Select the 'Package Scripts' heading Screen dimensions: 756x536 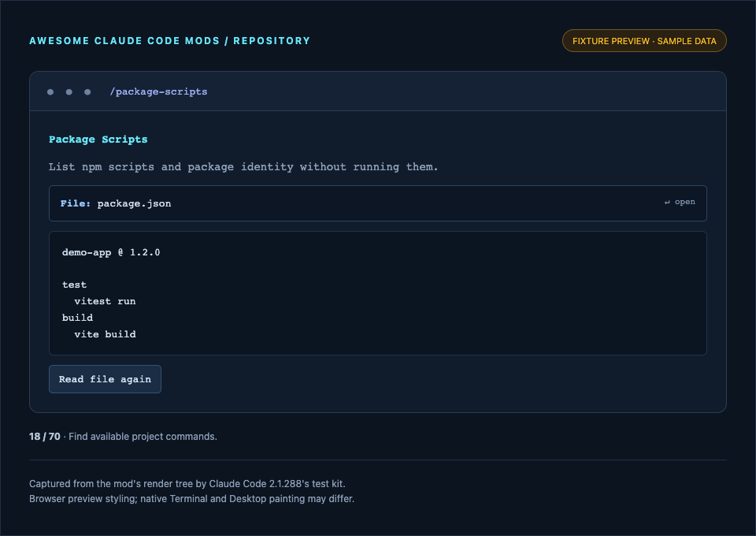(98, 140)
